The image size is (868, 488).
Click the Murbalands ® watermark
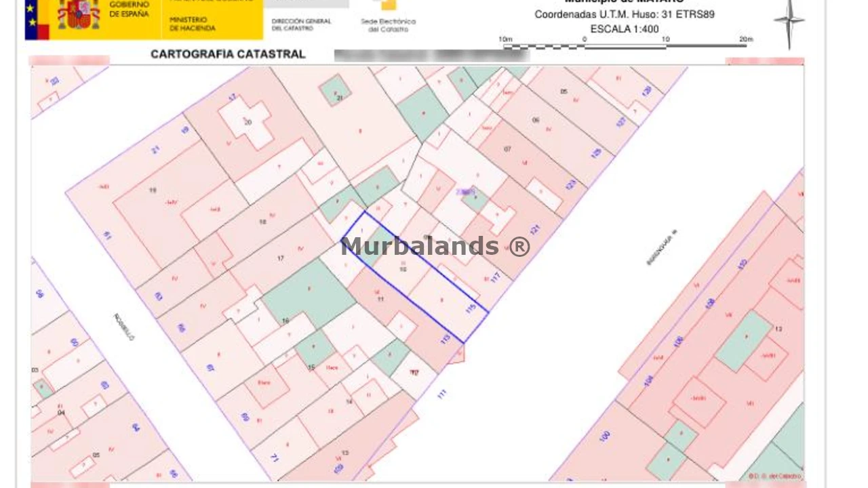(434, 247)
